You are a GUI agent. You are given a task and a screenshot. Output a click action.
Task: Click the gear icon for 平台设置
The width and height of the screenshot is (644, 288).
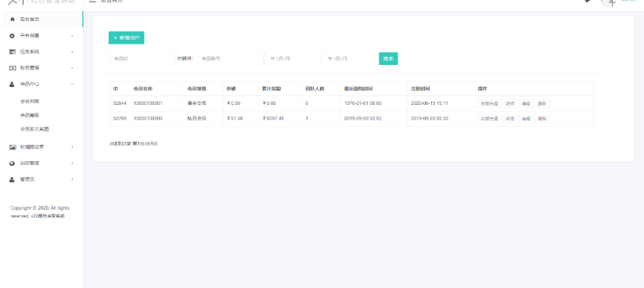13,36
